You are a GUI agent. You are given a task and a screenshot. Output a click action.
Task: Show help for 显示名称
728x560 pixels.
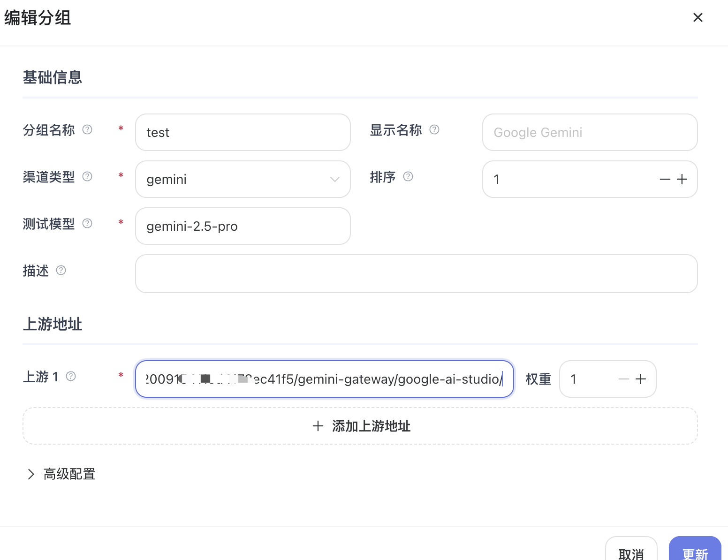pyautogui.click(x=434, y=129)
